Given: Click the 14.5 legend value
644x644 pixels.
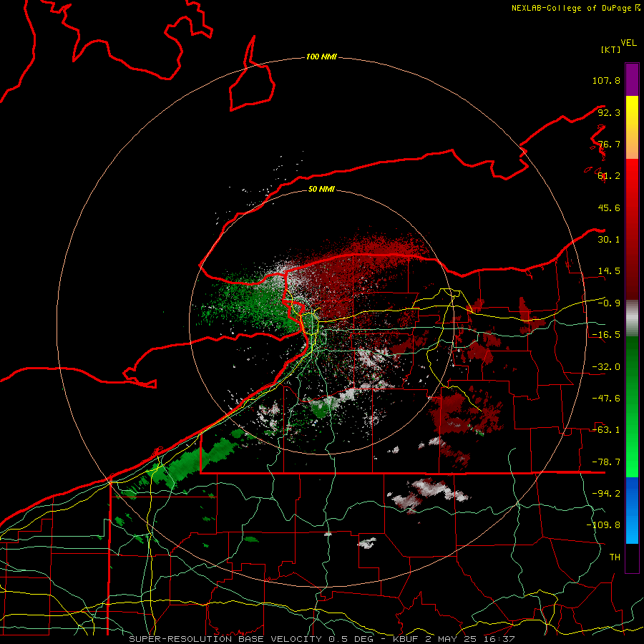Looking at the screenshot, I should [x=609, y=271].
